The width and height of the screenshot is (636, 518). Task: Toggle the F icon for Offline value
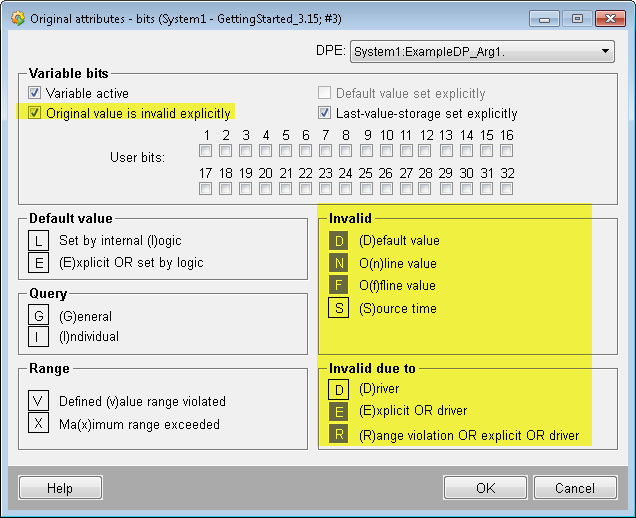click(339, 286)
